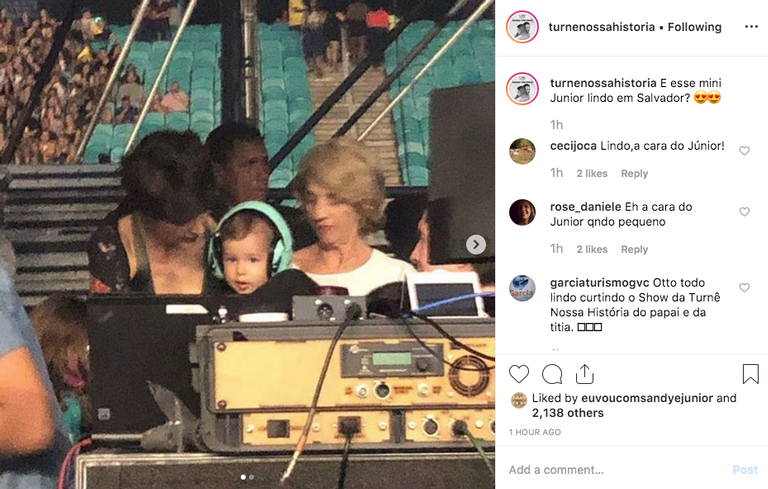Go to next photo with carousel arrow

476,244
